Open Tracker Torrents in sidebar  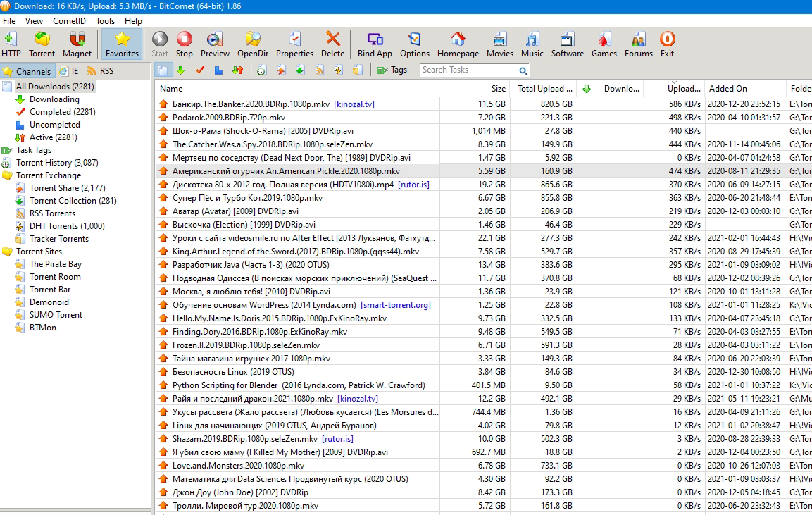[x=59, y=239]
